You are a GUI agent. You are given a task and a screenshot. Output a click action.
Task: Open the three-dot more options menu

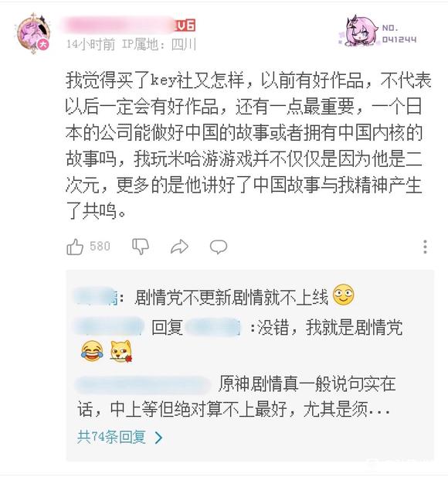click(x=425, y=247)
